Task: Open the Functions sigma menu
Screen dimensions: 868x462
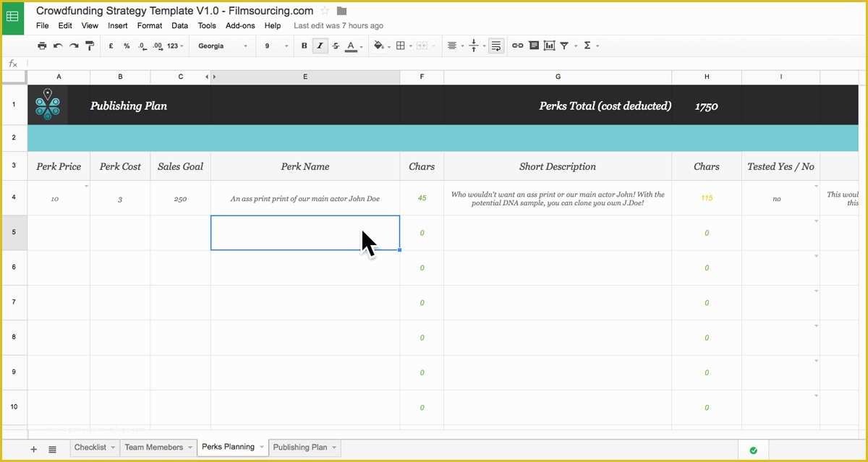Action: coord(587,46)
